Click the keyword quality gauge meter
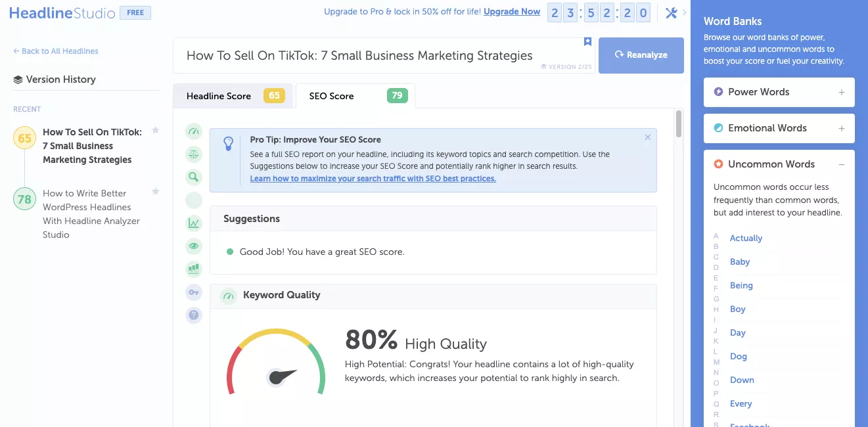This screenshot has height=427, width=868. pyautogui.click(x=276, y=363)
